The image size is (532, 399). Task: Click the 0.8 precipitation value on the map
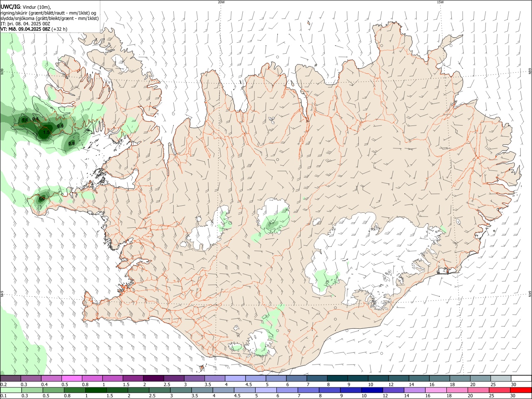(x=35, y=119)
